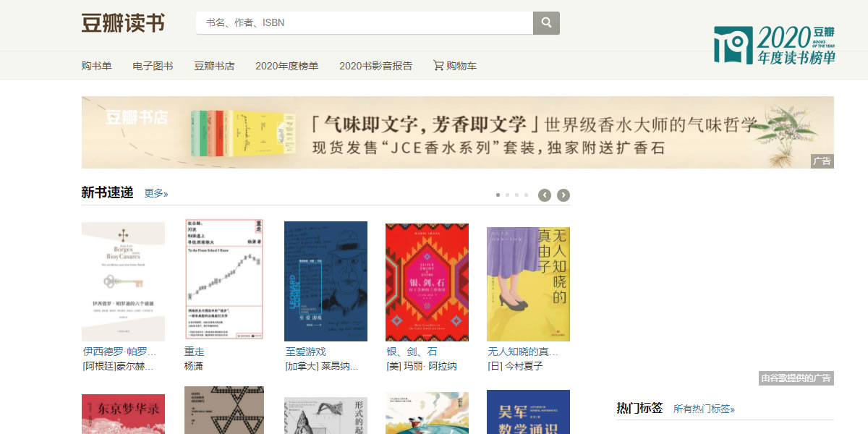Select the last carousel pagination dot

(x=526, y=195)
